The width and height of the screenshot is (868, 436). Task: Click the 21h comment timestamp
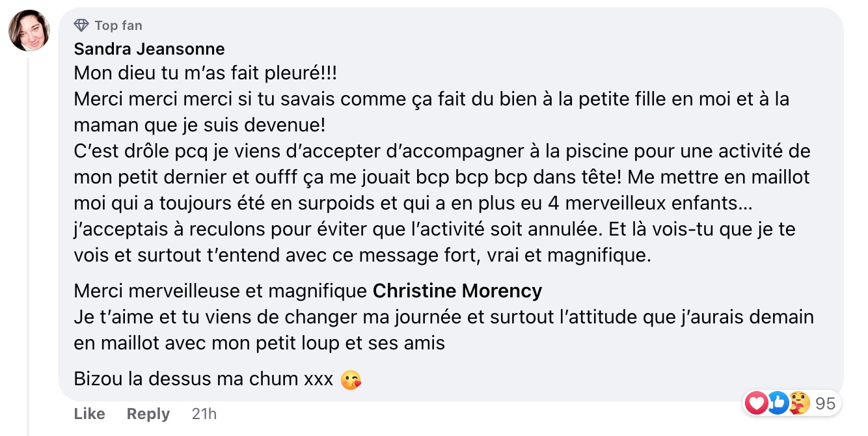coord(204,414)
